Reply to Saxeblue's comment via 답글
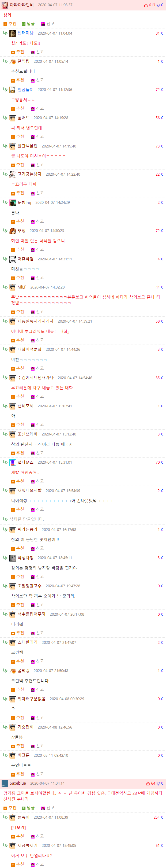 tap(28, 808)
